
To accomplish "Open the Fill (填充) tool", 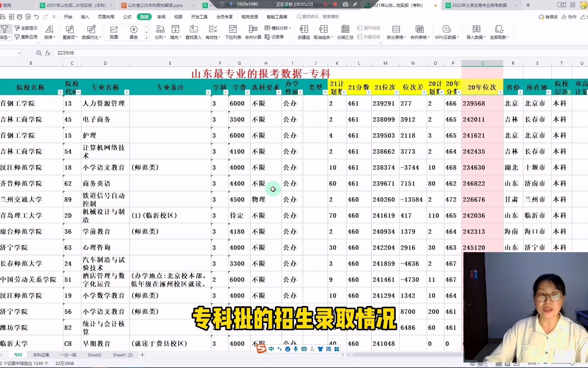I will click(x=175, y=32).
